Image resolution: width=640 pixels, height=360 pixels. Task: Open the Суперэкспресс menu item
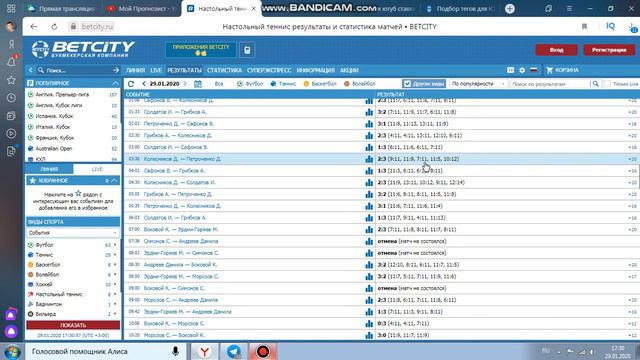click(269, 70)
